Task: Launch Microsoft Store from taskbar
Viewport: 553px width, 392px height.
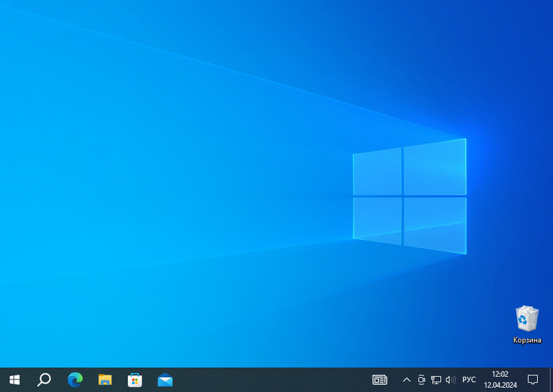Action: (x=135, y=380)
